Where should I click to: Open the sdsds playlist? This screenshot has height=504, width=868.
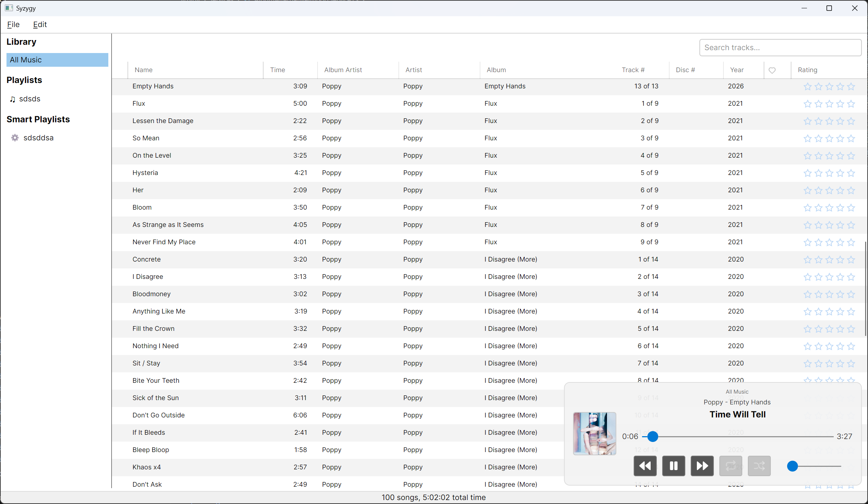[30, 99]
